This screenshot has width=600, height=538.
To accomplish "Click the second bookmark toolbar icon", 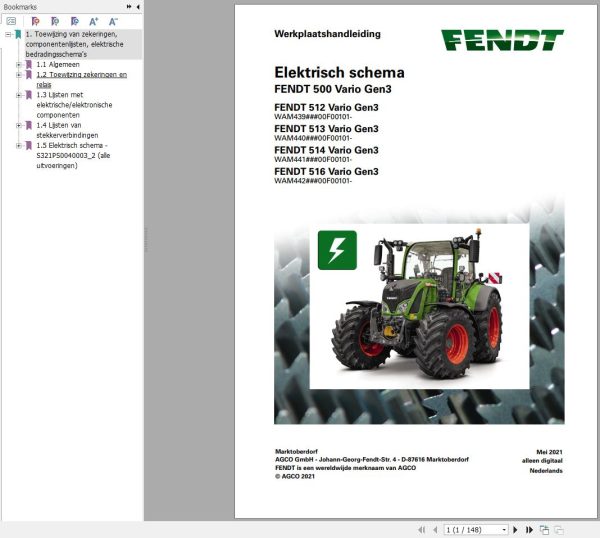I will (55, 21).
